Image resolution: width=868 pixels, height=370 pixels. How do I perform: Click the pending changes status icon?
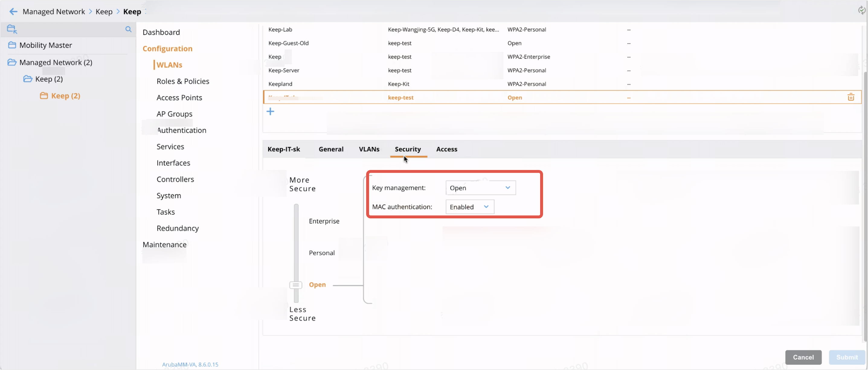pyautogui.click(x=862, y=10)
